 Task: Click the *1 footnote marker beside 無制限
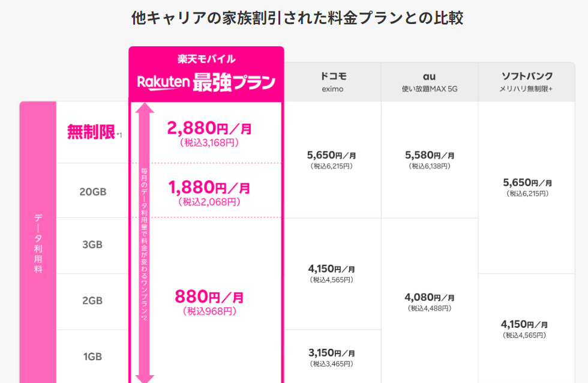point(119,134)
